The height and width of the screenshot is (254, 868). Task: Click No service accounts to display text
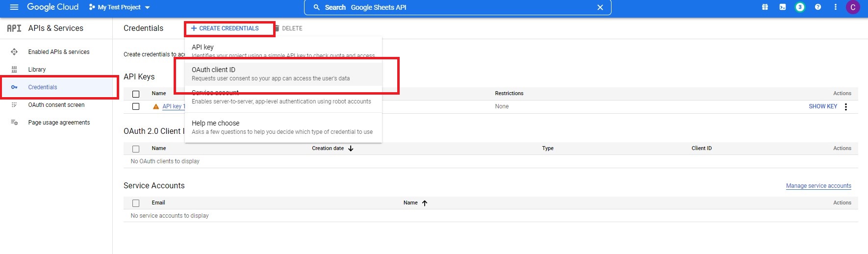(x=170, y=216)
